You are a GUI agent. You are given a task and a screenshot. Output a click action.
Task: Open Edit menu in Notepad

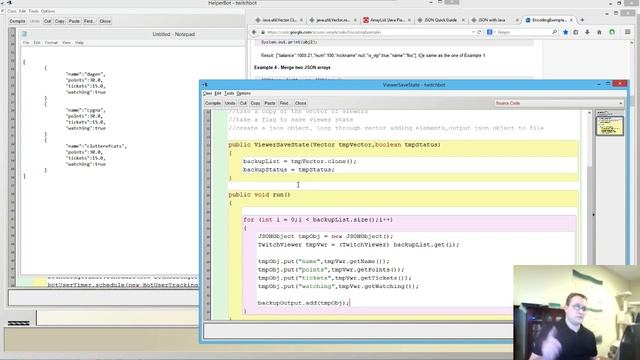(x=37, y=42)
